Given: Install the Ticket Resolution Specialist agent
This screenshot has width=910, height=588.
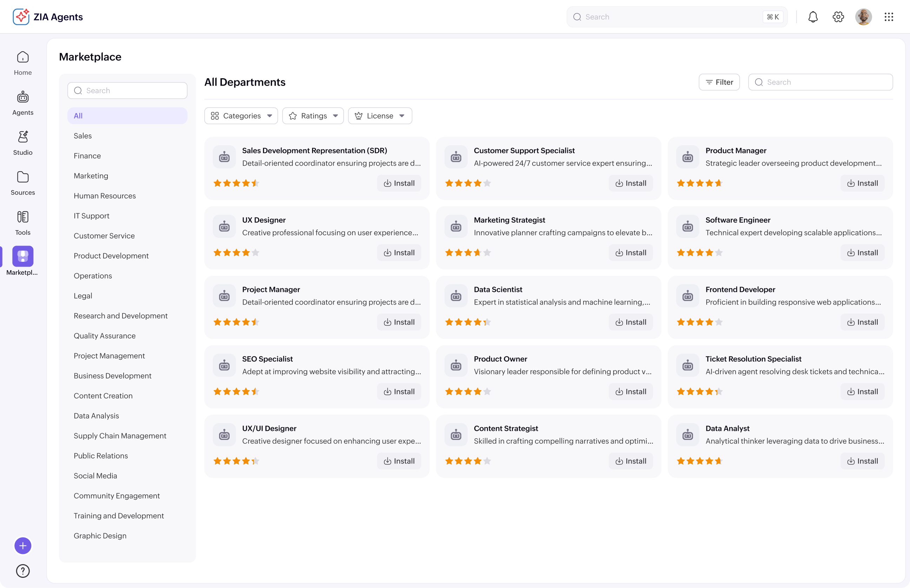Looking at the screenshot, I should [x=862, y=392].
